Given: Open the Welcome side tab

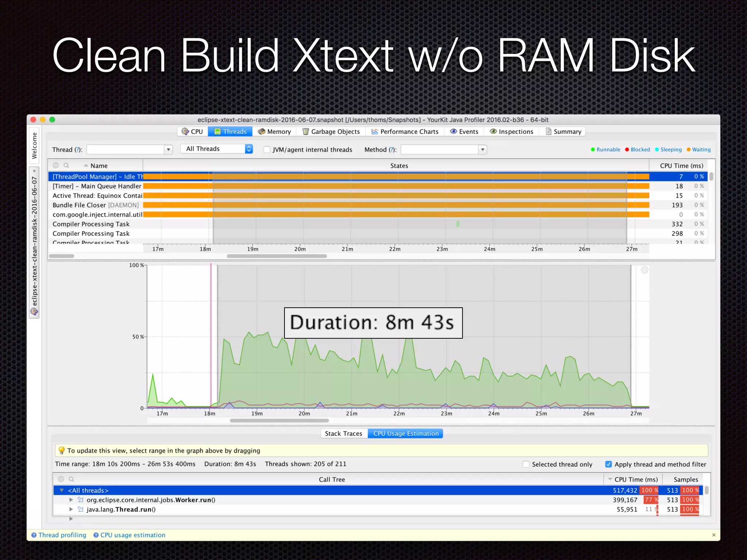Looking at the screenshot, I should click(34, 145).
